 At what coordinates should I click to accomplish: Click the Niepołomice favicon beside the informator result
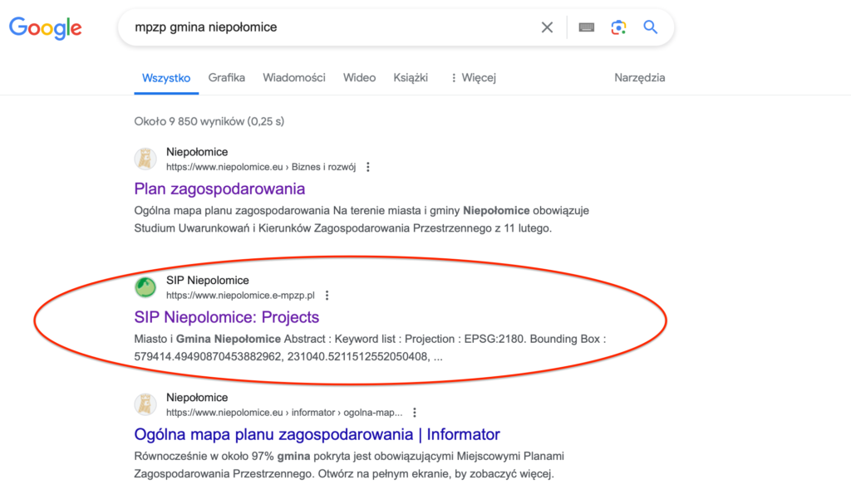145,404
